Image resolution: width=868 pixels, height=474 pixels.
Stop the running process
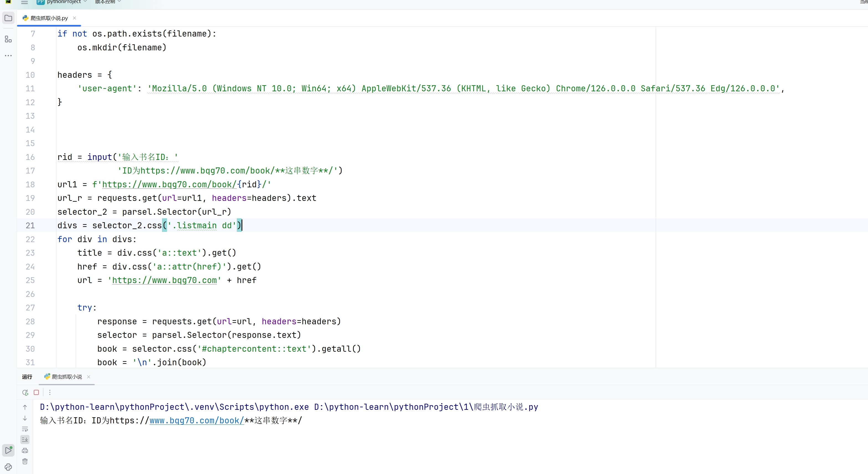click(x=36, y=393)
